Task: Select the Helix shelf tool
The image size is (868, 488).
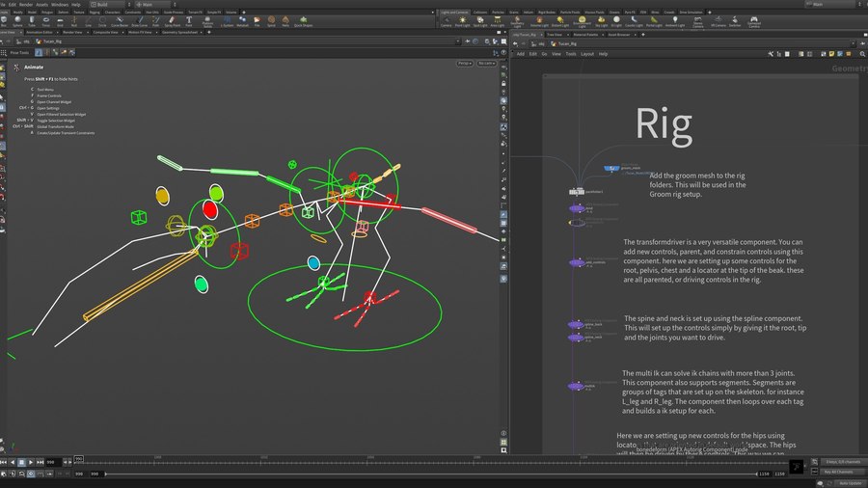Action: pos(285,21)
